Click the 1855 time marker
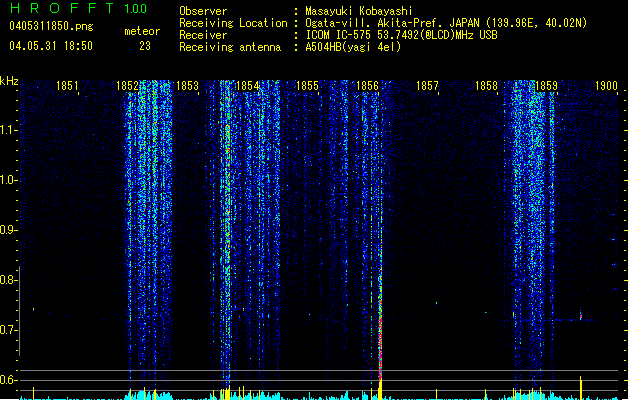629x400 pixels. (x=307, y=85)
